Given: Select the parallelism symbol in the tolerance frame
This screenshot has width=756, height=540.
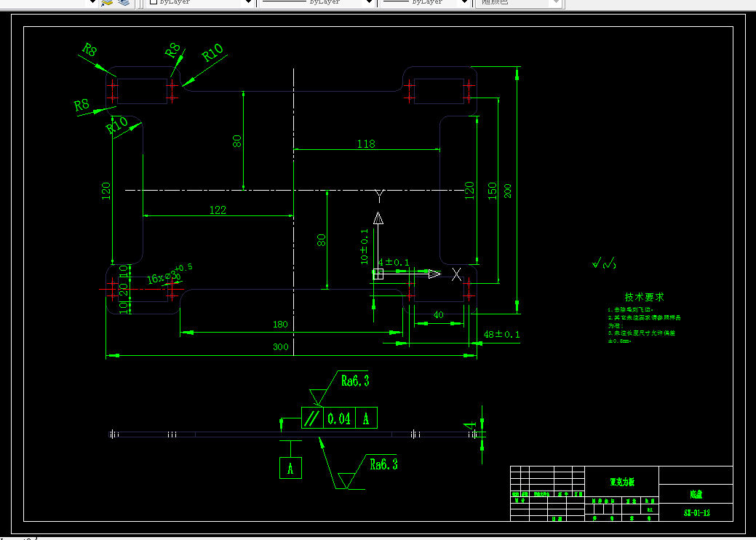Looking at the screenshot, I should 312,418.
